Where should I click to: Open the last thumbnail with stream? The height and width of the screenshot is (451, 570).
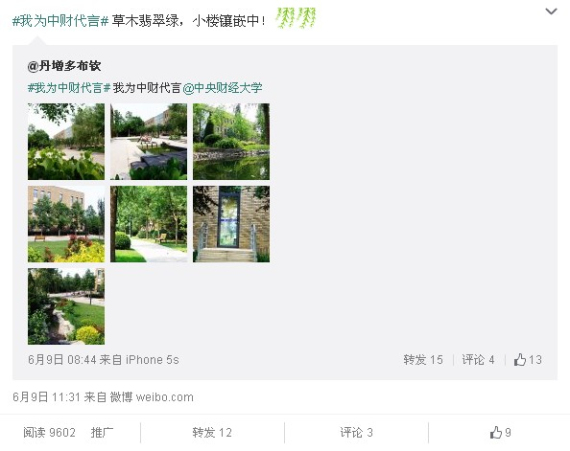pos(66,306)
